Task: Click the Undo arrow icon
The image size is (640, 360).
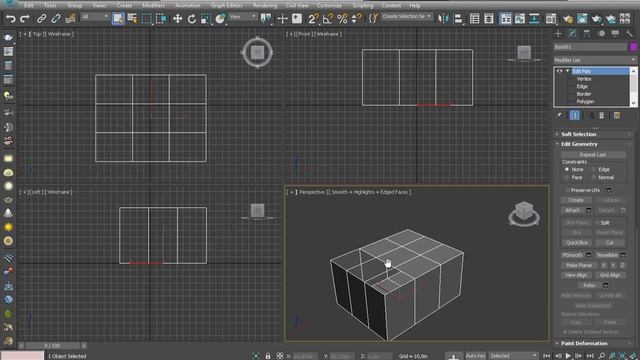Action: point(11,19)
